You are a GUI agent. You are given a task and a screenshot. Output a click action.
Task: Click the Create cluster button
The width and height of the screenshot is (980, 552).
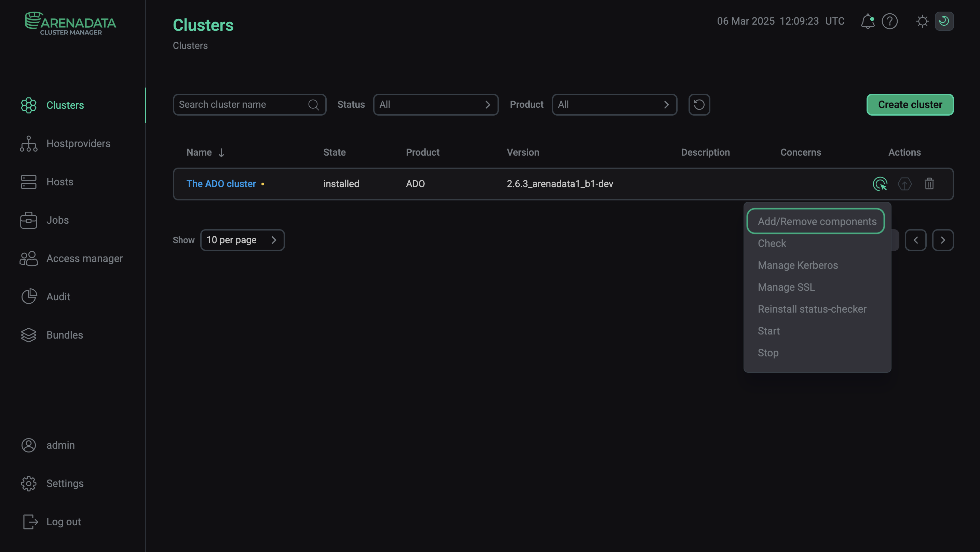910,104
